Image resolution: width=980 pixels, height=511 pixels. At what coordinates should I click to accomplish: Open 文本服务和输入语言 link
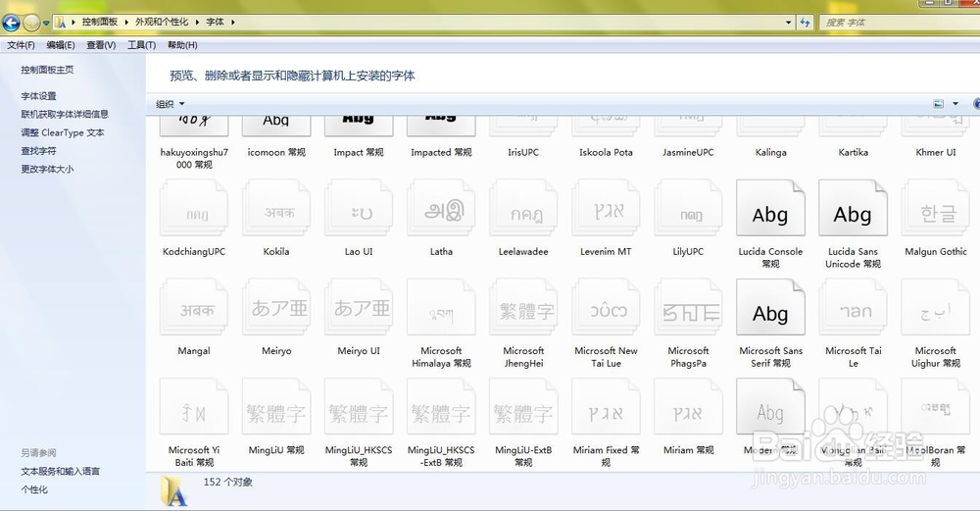[61, 471]
